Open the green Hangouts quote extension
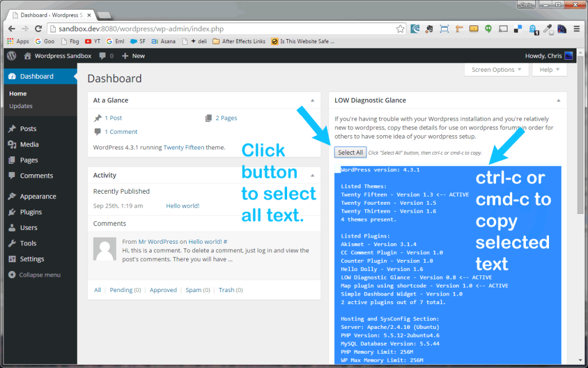Viewport: 588px width, 368px height. [x=488, y=29]
